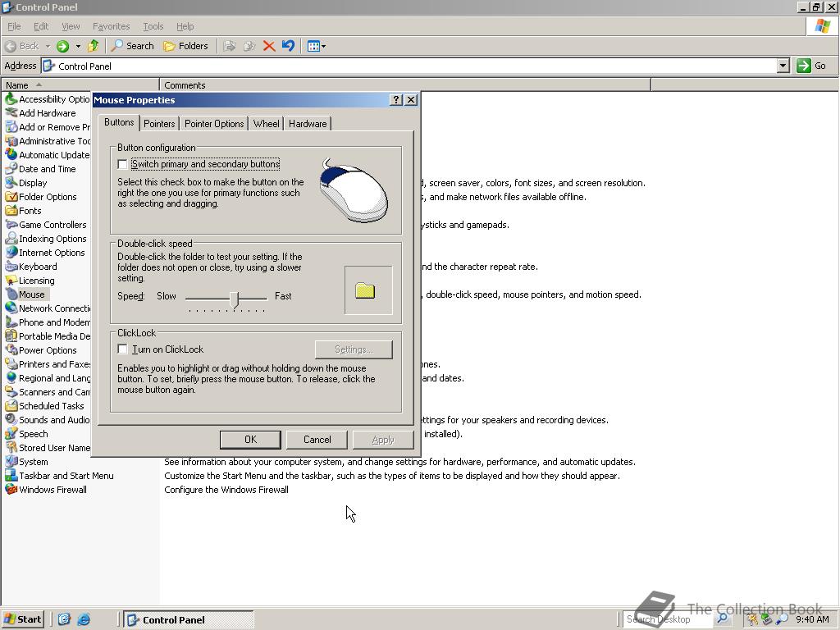Select the Power Options icon
Image resolution: width=840 pixels, height=630 pixels.
11,349
